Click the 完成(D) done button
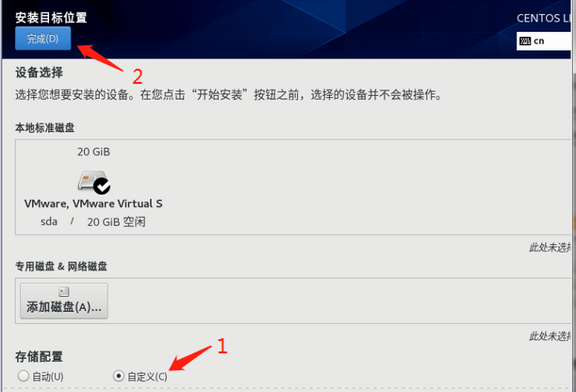Viewport: 576px width, 392px height. click(x=43, y=39)
